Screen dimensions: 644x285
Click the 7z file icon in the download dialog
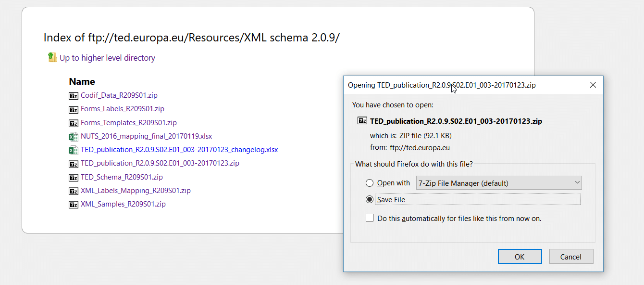click(363, 121)
